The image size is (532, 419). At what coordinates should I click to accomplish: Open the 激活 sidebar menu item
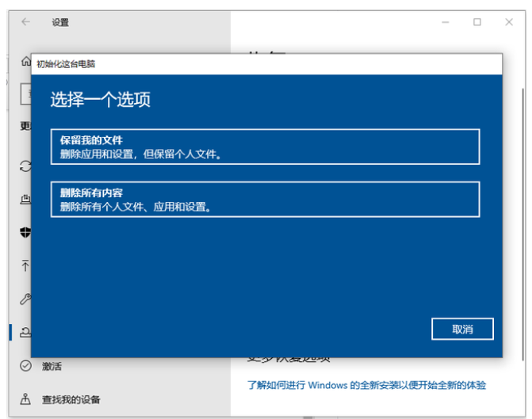52,366
